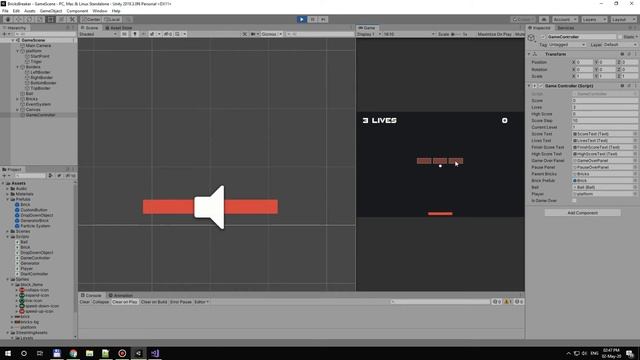Image resolution: width=640 pixels, height=360 pixels.
Task: Toggle Maximize On Play in Game view
Action: pos(494,34)
